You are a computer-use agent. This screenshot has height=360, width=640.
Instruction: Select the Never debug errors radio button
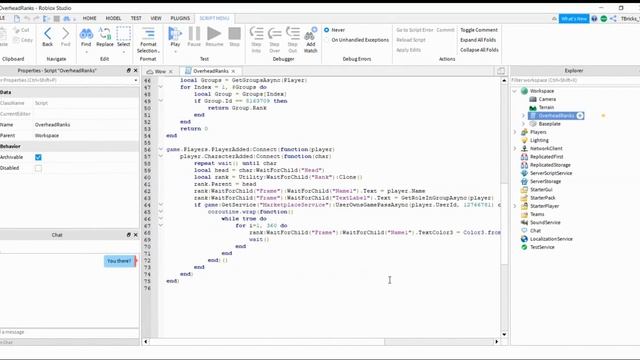pos(327,30)
